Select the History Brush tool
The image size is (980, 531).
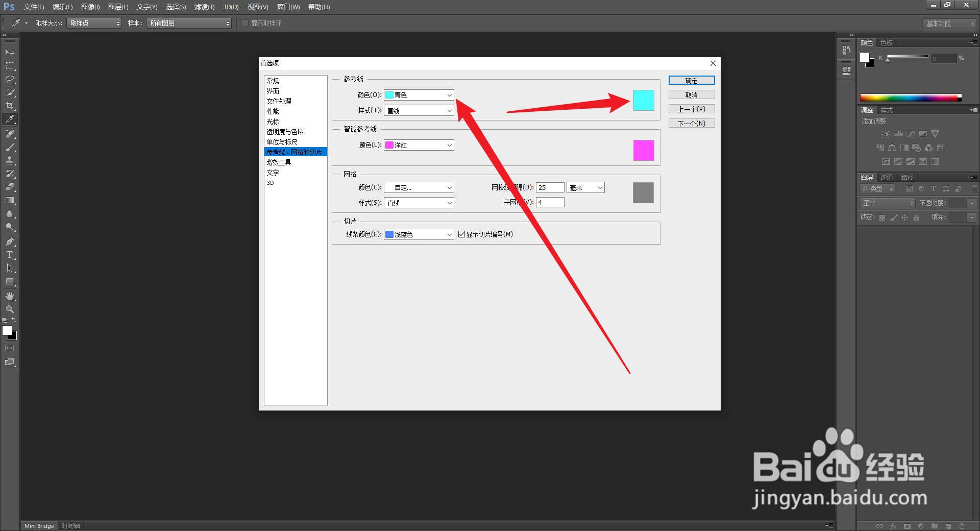pyautogui.click(x=10, y=174)
